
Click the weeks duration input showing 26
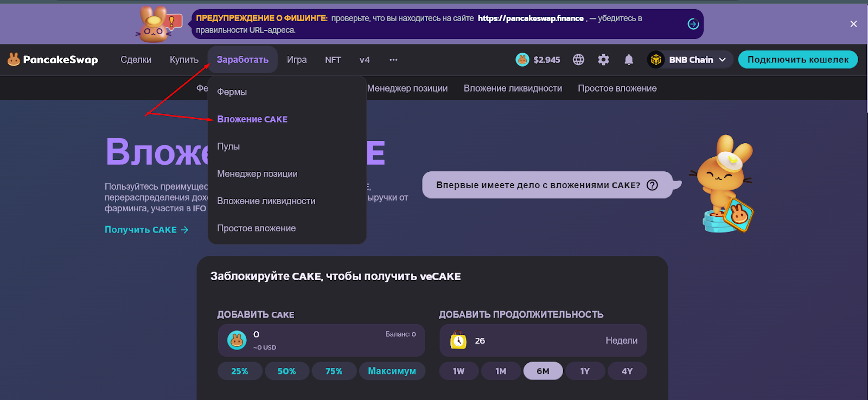[x=543, y=340]
